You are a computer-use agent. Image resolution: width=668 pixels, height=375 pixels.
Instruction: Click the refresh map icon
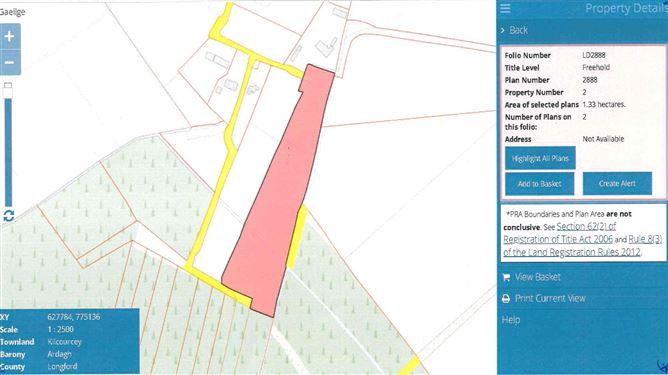[9, 216]
